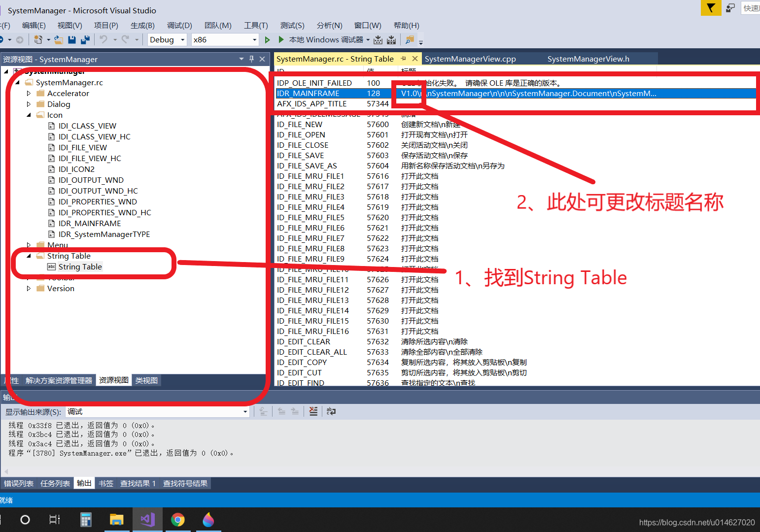
Task: Open the 项目(P) menu
Action: (106, 25)
